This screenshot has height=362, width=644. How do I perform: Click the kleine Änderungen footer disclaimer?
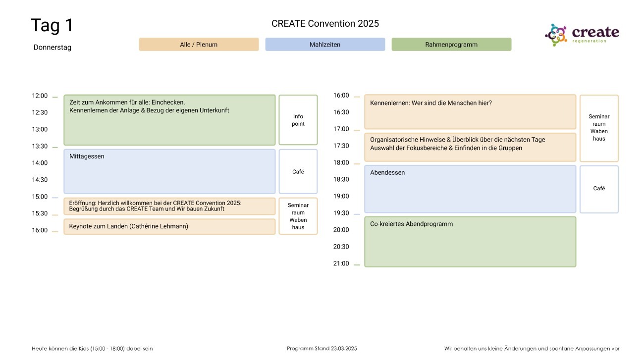532,349
